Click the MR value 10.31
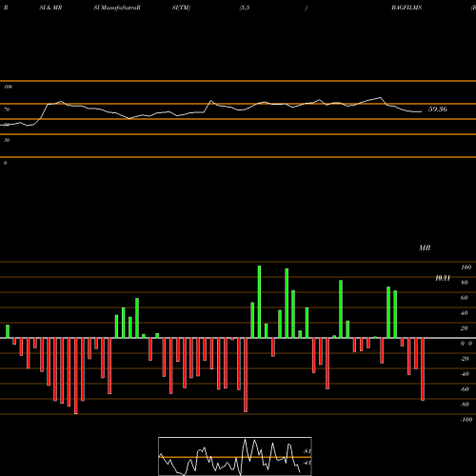Image resolution: width=476 pixels, height=476 pixels. pyautogui.click(x=443, y=278)
